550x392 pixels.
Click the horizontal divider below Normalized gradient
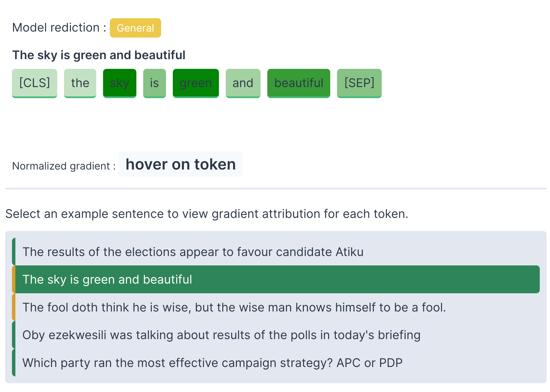pyautogui.click(x=275, y=188)
